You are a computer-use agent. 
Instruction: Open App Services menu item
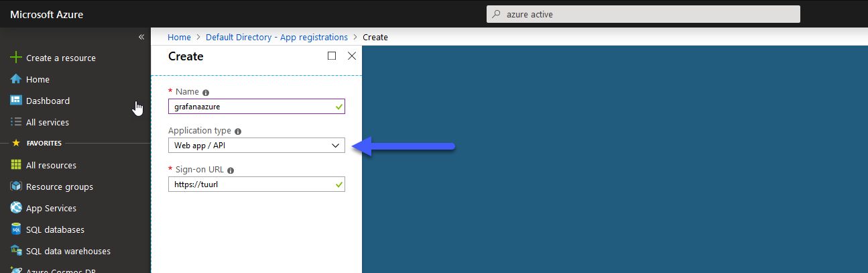[x=51, y=208]
